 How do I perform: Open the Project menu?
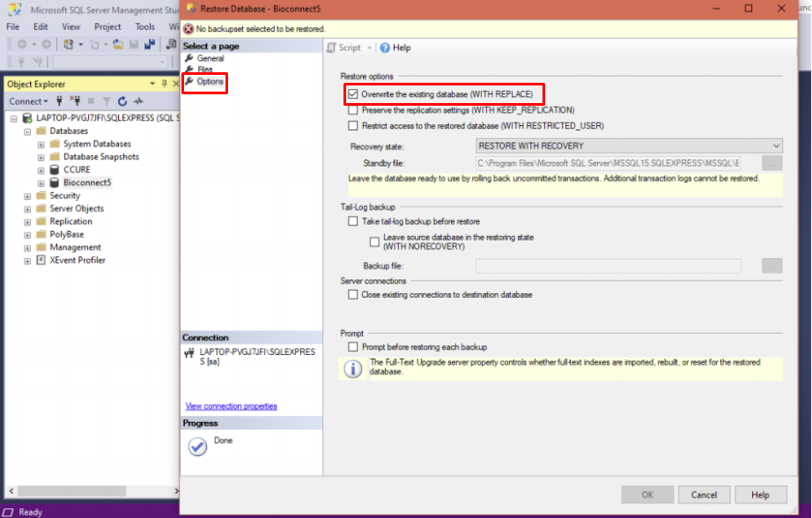click(x=107, y=26)
